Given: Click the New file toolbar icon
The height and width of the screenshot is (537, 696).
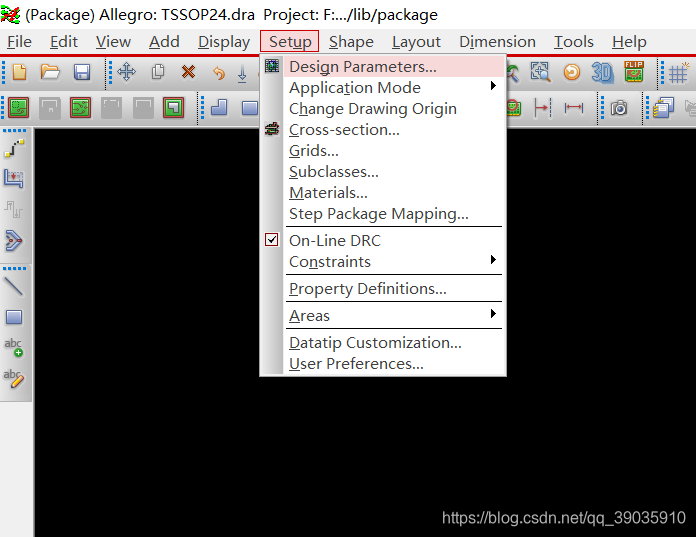Looking at the screenshot, I should click(x=20, y=72).
